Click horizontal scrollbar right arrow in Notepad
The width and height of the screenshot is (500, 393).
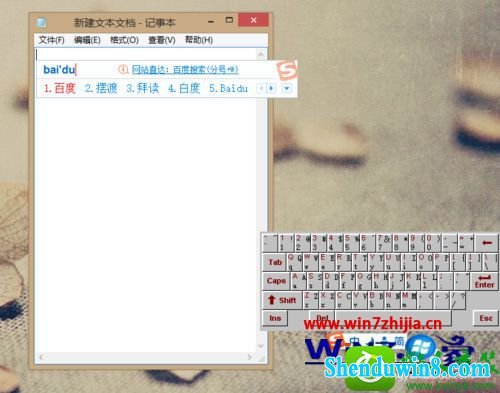pyautogui.click(x=250, y=357)
